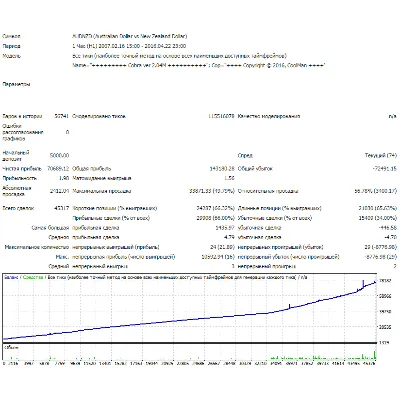This screenshot has width=400, height=400.
Task: Select the 'Абсолютная просадка' label
Action: 17,191
